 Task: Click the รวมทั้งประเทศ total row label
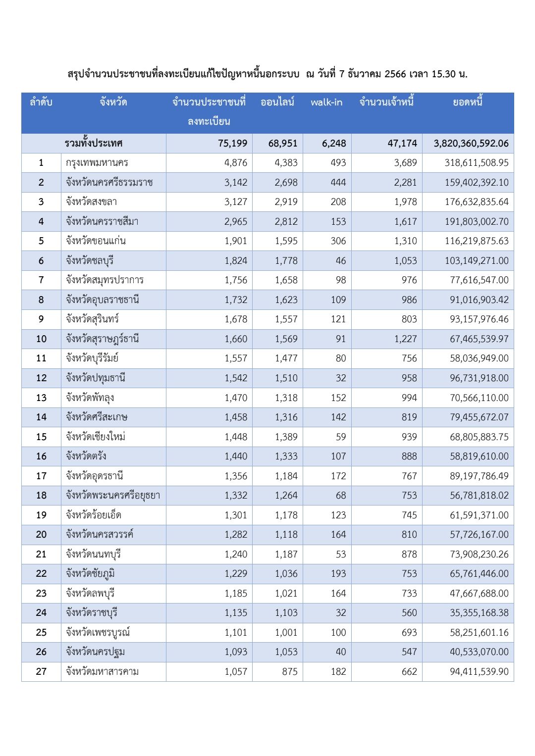[x=94, y=144]
